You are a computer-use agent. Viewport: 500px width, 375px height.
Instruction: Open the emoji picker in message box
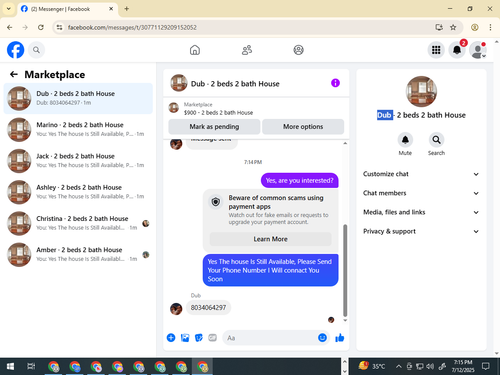pos(322,338)
